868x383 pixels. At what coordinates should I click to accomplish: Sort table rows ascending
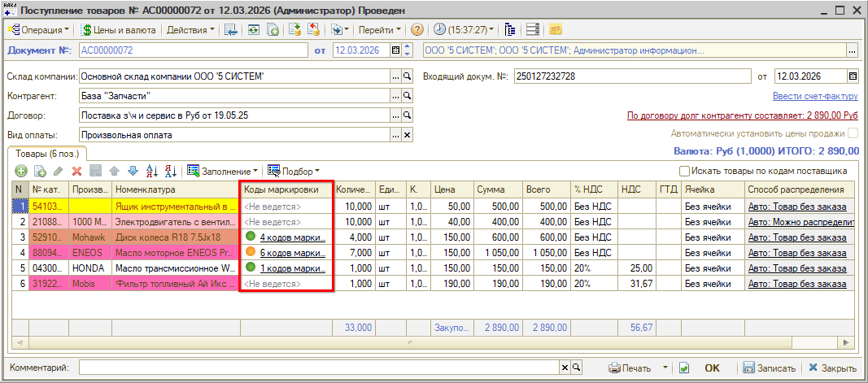tap(152, 171)
